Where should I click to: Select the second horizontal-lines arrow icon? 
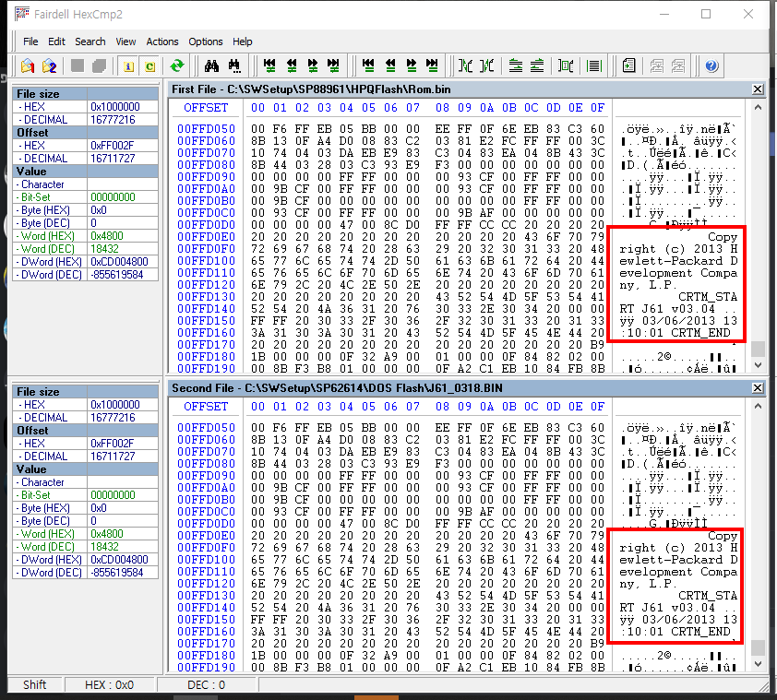[537, 65]
